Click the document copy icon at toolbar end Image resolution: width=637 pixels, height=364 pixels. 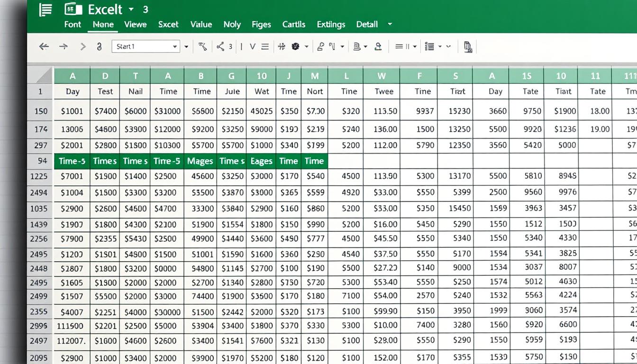pos(468,46)
